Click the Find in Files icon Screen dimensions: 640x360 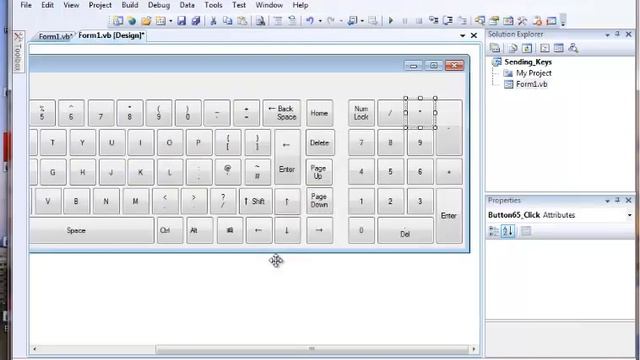260,20
